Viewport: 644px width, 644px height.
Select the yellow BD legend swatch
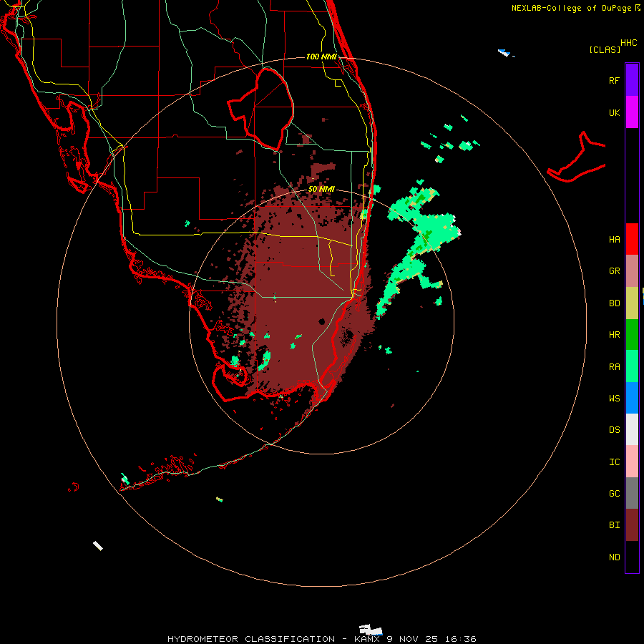tap(632, 303)
